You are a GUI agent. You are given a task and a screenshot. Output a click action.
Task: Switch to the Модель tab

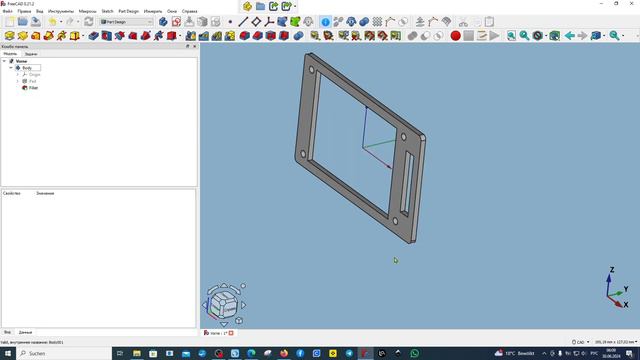tap(10, 54)
